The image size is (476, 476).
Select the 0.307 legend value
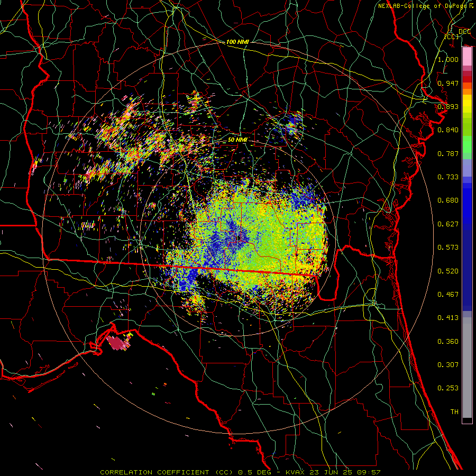point(448,364)
